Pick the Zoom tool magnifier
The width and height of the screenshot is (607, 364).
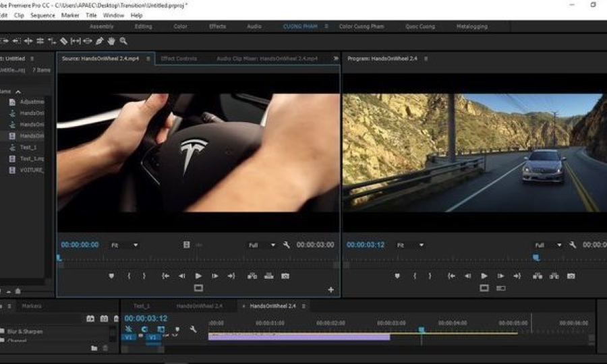(x=123, y=41)
